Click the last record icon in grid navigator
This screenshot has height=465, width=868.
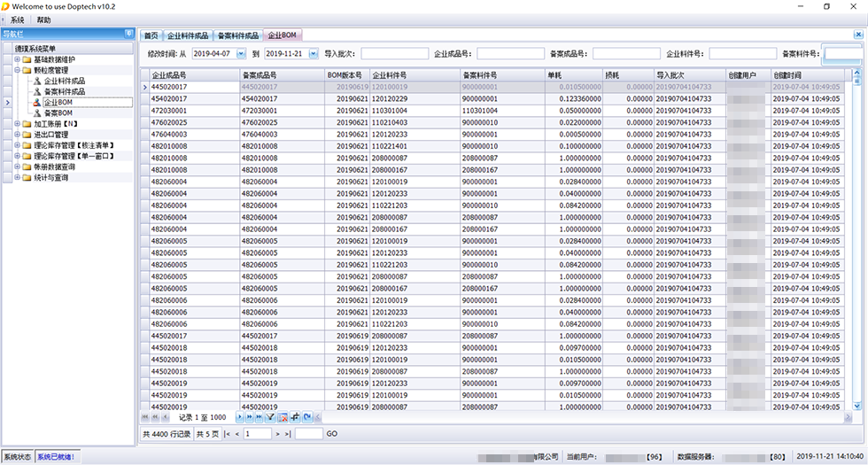pyautogui.click(x=259, y=416)
